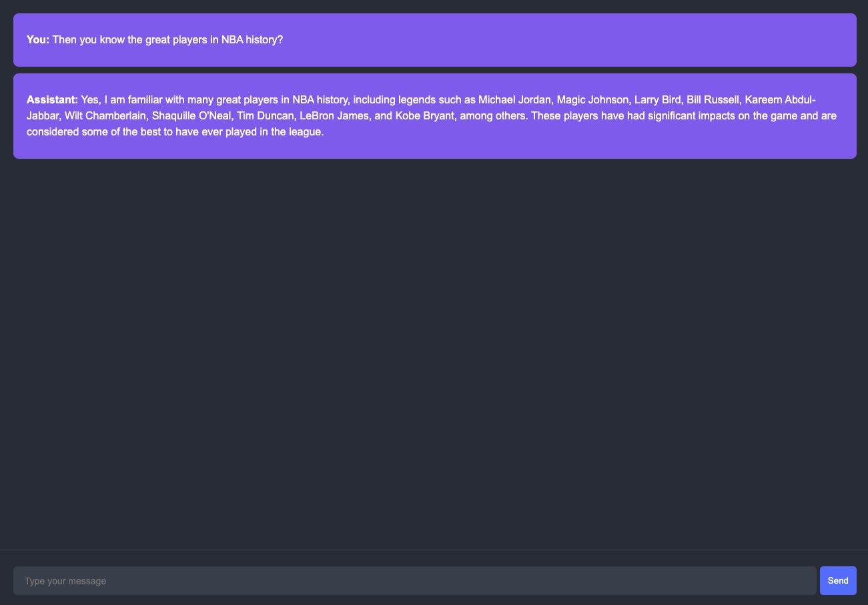This screenshot has height=605, width=868.
Task: Click the phrase 'significant impacts' in the reply
Action: [668, 116]
